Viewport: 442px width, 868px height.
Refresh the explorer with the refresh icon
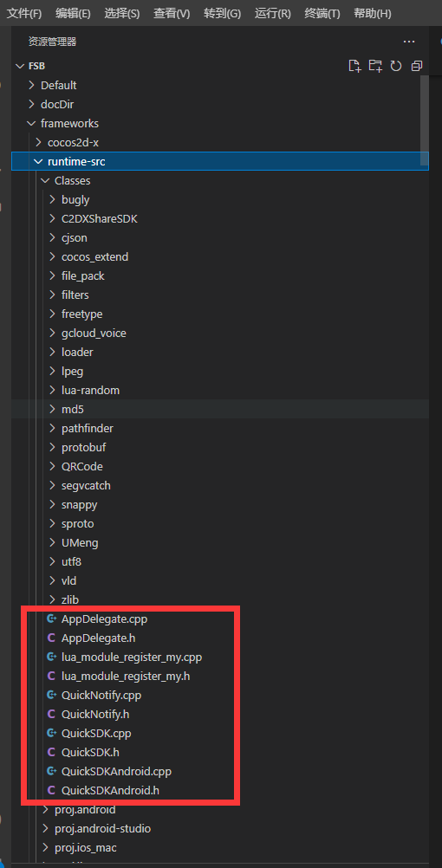tap(395, 66)
